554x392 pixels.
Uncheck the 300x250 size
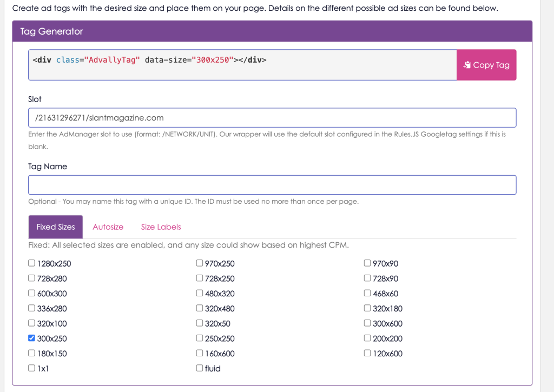(x=31, y=338)
